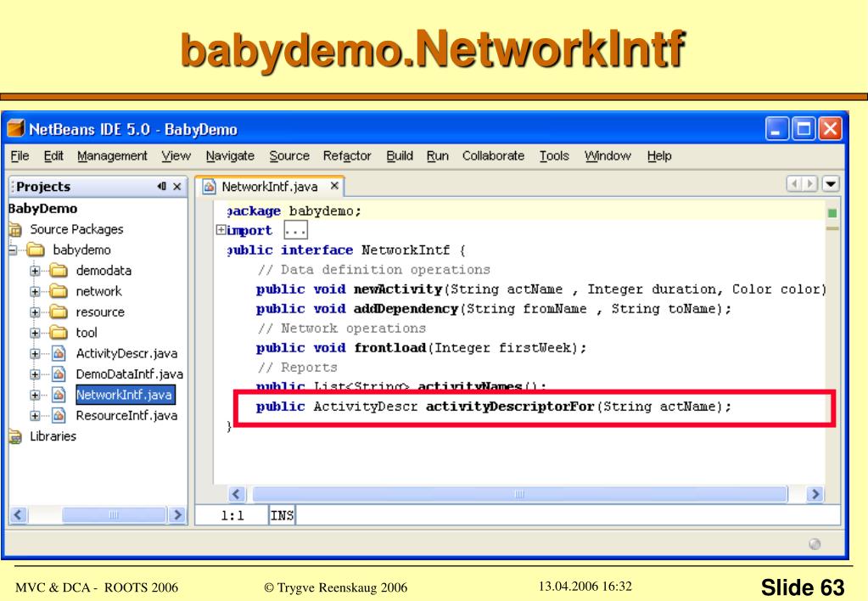Minimize the Projects panel with slide icon
The height and width of the screenshot is (601, 868).
(161, 187)
